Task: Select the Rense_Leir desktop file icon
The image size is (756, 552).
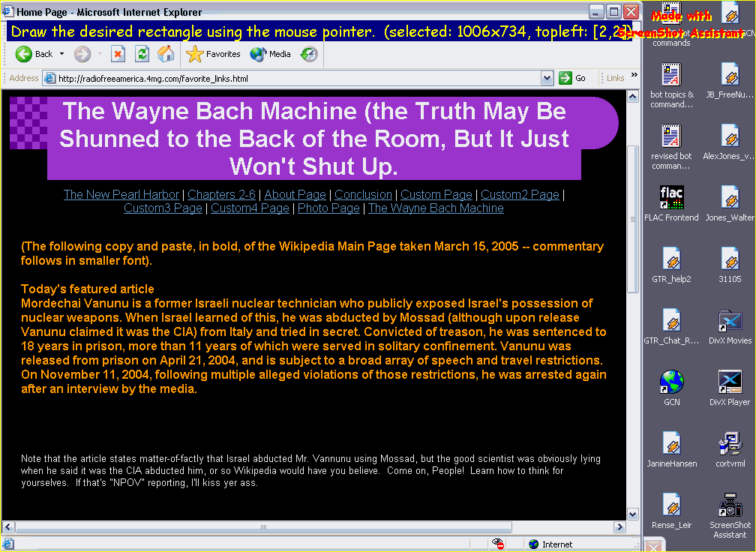Action: (x=671, y=511)
